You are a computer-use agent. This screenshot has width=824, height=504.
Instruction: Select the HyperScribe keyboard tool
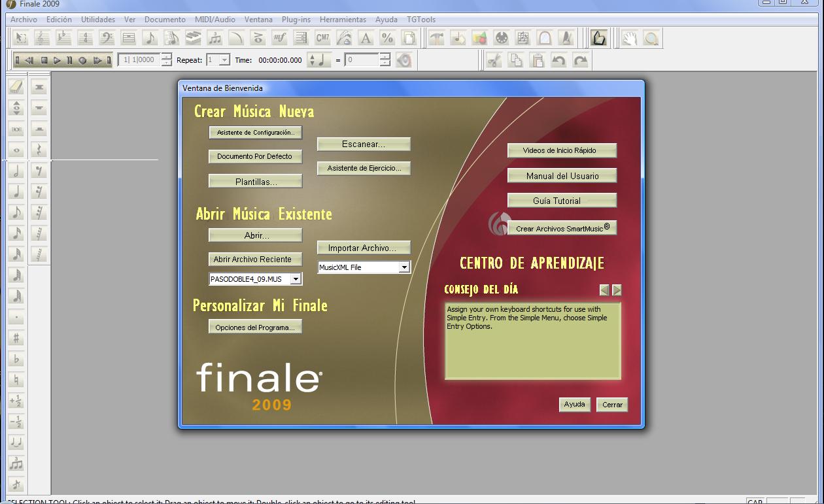[x=194, y=39]
